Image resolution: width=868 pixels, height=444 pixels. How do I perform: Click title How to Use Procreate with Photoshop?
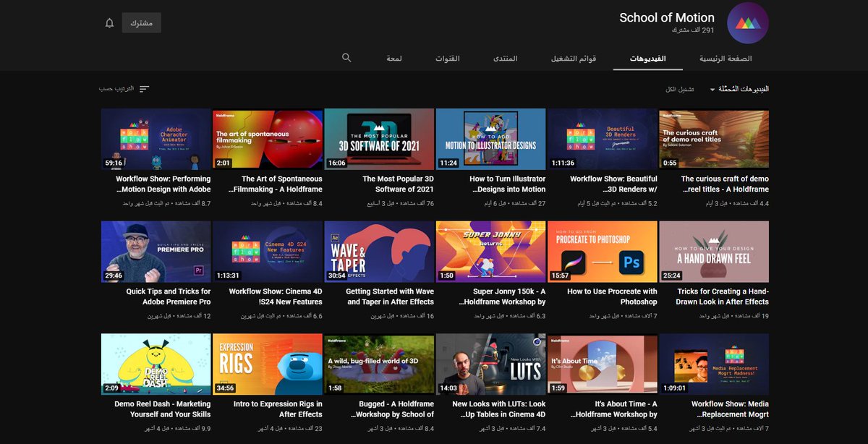point(612,296)
